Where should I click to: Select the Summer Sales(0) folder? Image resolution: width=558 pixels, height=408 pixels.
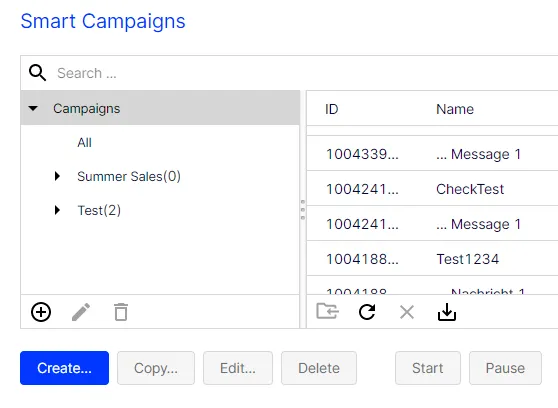pyautogui.click(x=129, y=176)
